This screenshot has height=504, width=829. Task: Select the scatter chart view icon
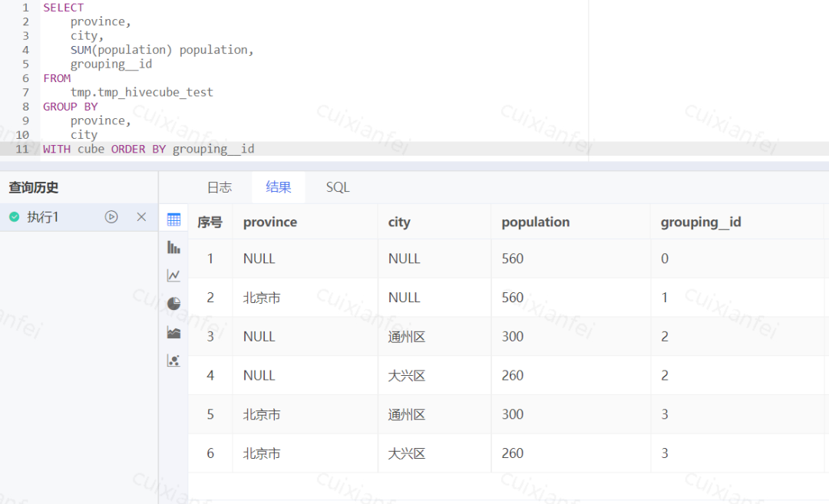pyautogui.click(x=173, y=360)
